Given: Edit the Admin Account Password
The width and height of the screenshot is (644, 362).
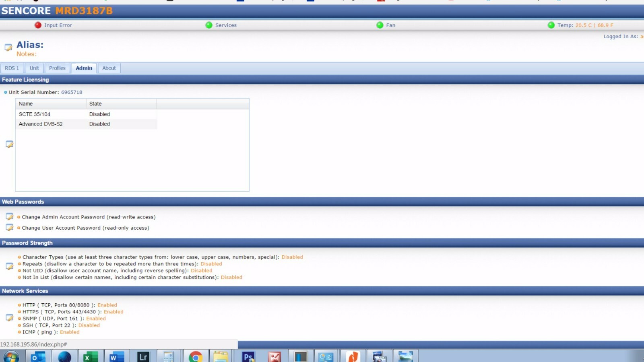Looking at the screenshot, I should (x=10, y=216).
